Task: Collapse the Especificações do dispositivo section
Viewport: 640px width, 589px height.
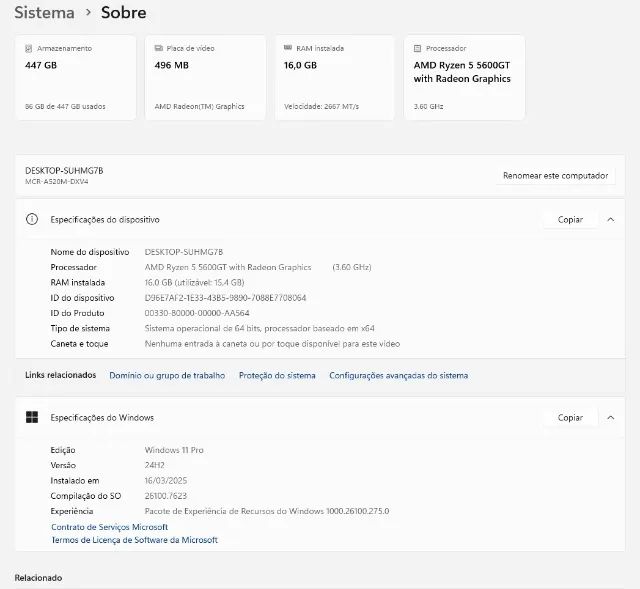Action: (611, 220)
